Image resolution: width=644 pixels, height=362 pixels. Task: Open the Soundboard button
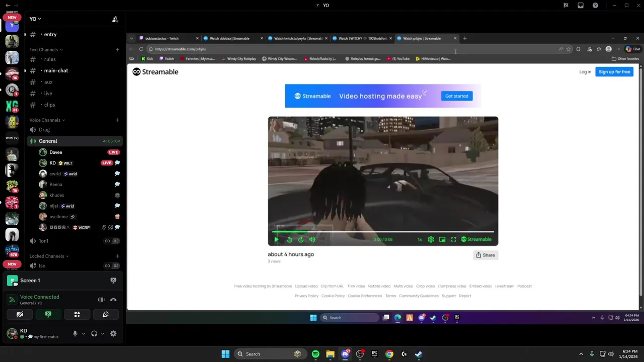106,314
